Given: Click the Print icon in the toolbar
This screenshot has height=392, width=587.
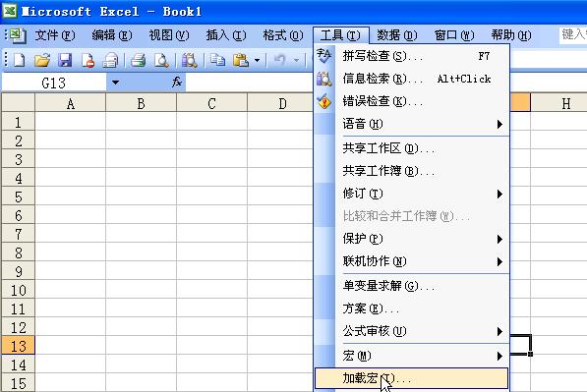Looking at the screenshot, I should [x=138, y=60].
